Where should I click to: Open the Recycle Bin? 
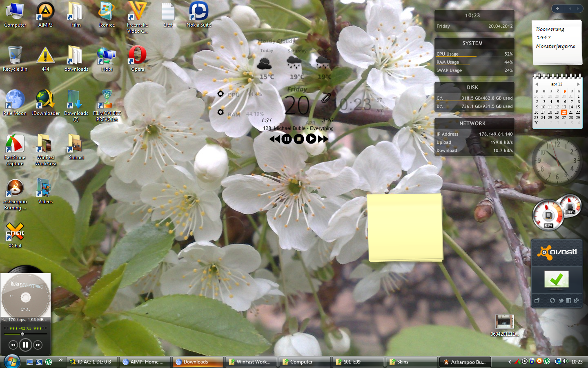[15, 58]
